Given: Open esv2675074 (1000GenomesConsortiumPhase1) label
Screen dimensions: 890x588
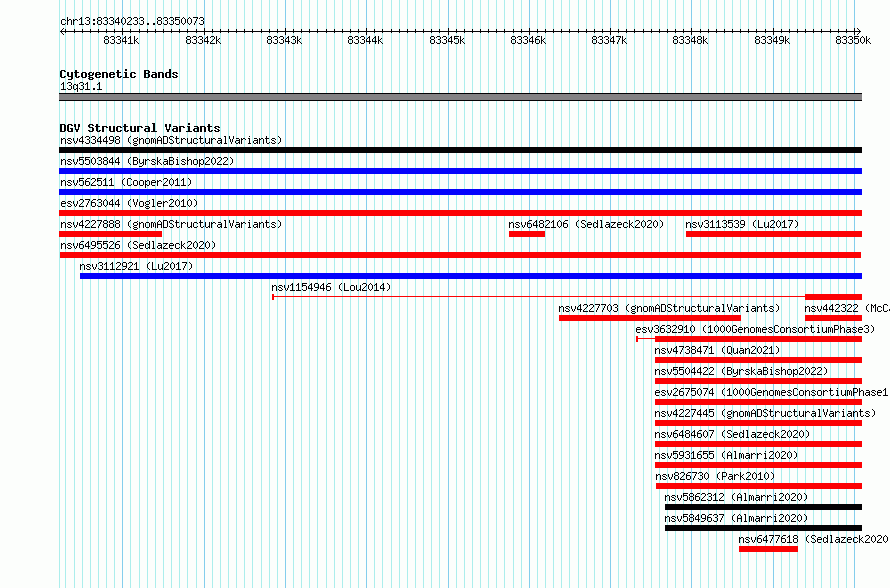Looking at the screenshot, I should [x=771, y=392].
